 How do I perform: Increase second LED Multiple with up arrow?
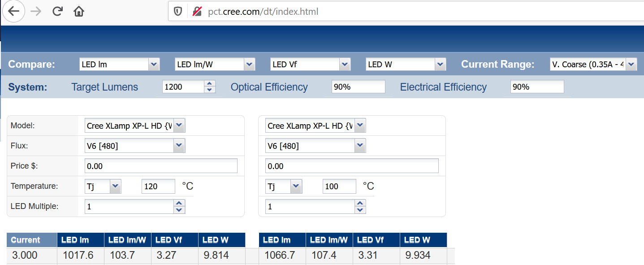click(360, 203)
